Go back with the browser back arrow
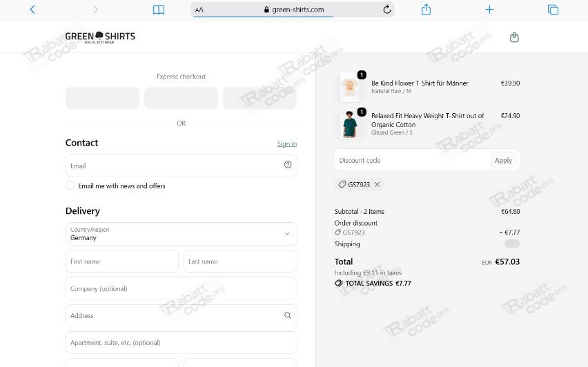The height and width of the screenshot is (367, 588). point(32,10)
